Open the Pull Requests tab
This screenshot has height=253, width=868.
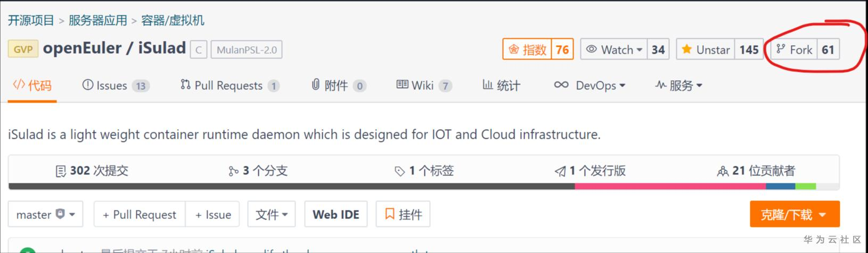229,86
